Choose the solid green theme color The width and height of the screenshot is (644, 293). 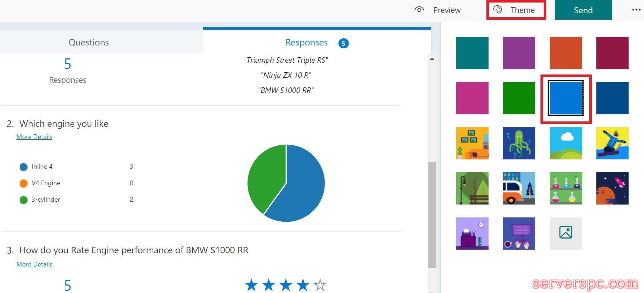[519, 98]
